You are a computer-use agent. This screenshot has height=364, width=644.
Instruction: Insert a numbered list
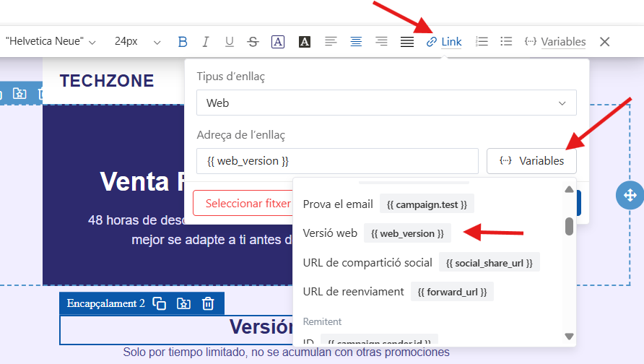[x=482, y=41]
